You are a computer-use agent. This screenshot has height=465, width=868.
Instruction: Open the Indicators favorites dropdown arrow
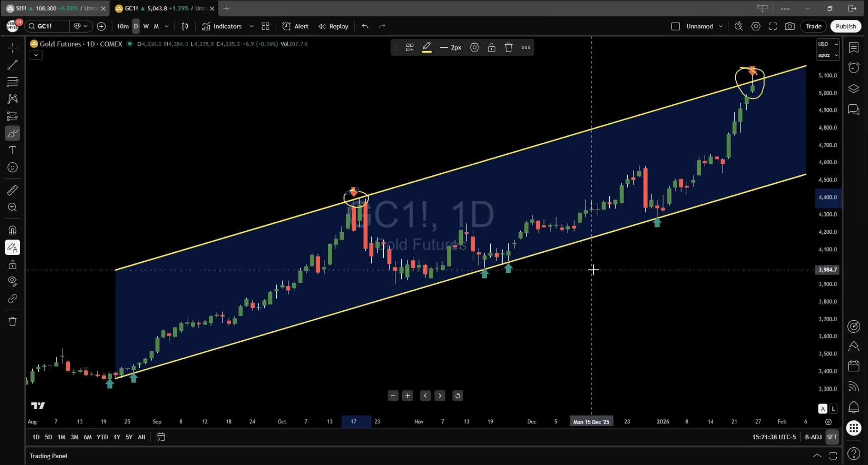[x=251, y=26]
